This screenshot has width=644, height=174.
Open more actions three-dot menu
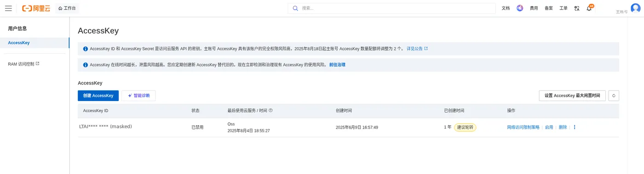(575, 127)
